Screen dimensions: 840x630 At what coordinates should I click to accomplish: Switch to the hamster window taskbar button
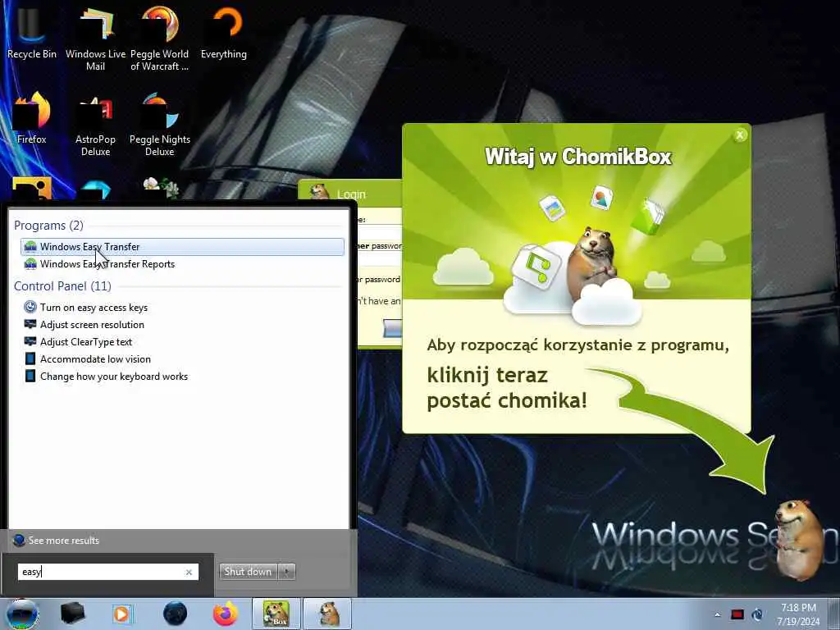click(x=328, y=614)
